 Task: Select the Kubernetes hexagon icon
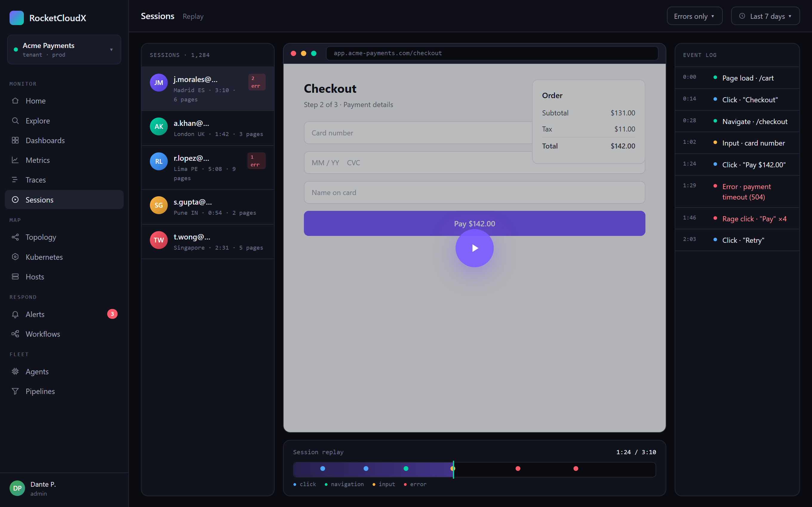click(x=15, y=257)
